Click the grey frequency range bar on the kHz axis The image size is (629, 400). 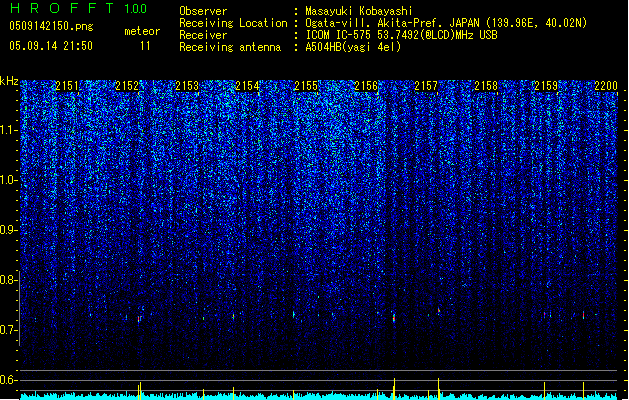20,309
